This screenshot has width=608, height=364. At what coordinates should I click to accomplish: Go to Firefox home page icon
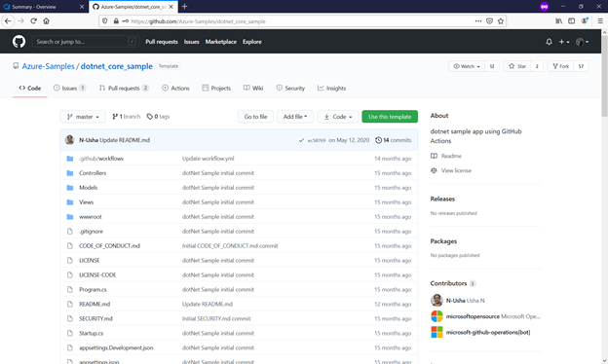(46, 20)
